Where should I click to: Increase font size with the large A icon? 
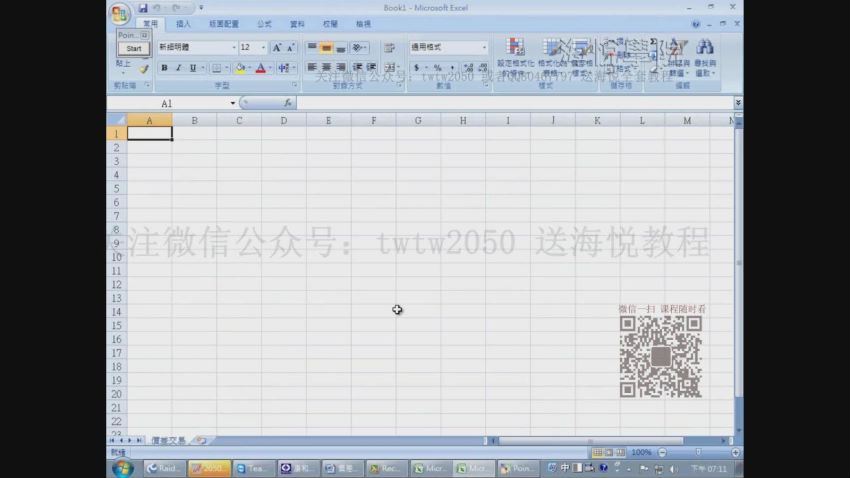276,48
